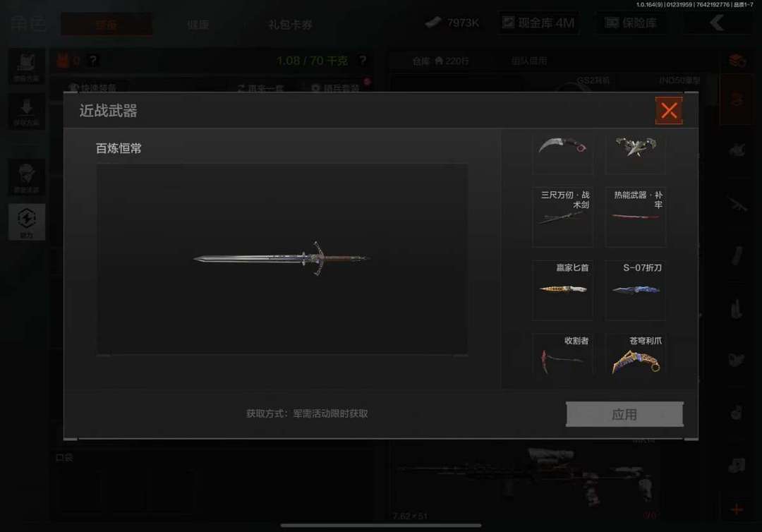Viewport: 762px width, 532px height.
Task: Pick the 赢家匕首 golden dagger
Action: [x=563, y=290]
